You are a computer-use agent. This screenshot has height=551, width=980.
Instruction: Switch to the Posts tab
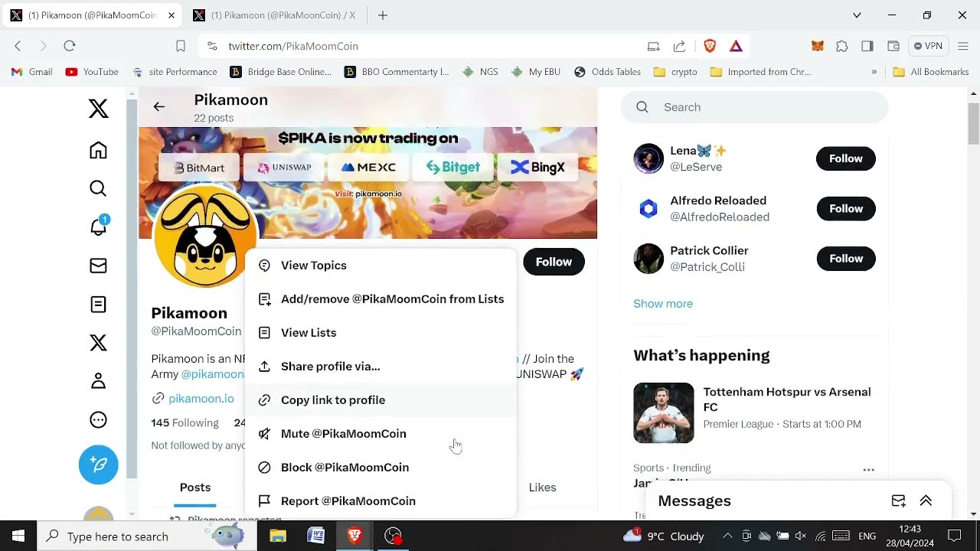(194, 487)
